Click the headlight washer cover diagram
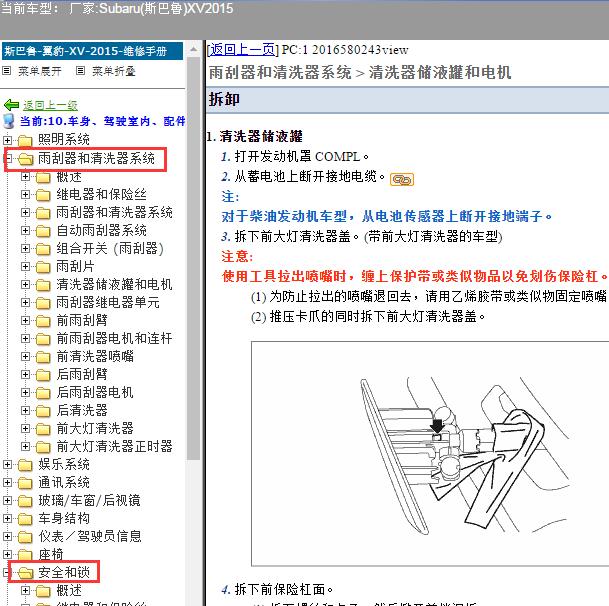Viewport: 609px width, 606px height. pos(430,453)
